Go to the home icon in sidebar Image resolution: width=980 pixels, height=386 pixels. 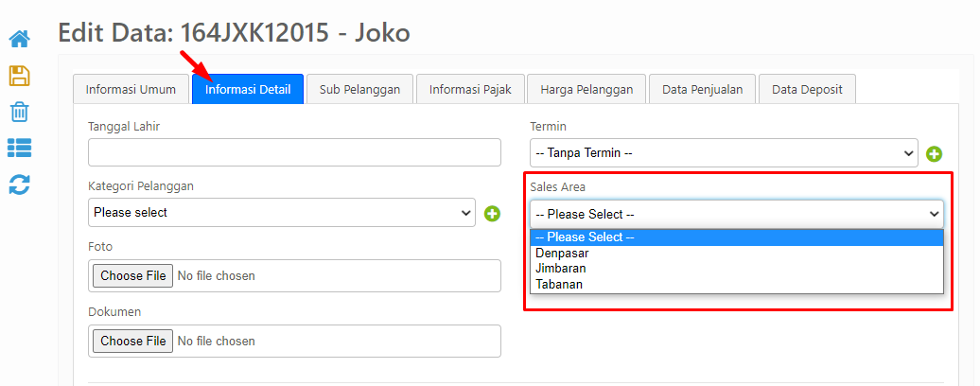(x=19, y=40)
